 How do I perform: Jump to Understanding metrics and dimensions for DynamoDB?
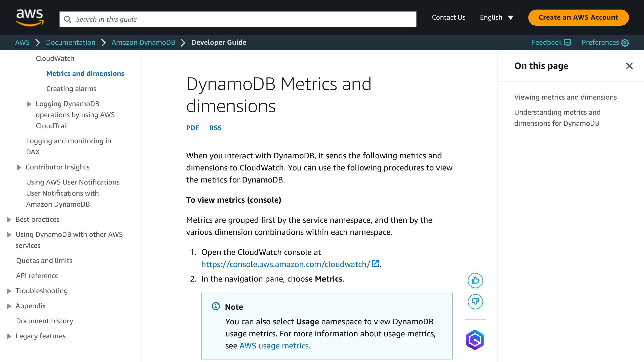pyautogui.click(x=557, y=118)
